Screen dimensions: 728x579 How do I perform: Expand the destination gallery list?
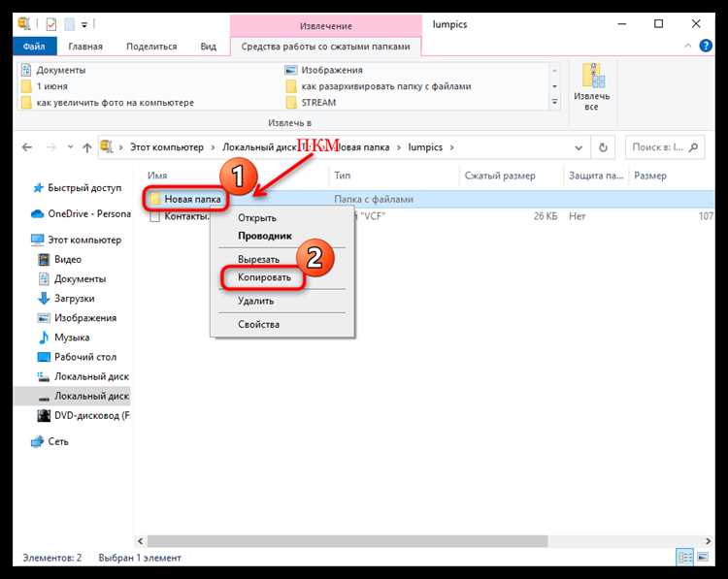pos(554,102)
